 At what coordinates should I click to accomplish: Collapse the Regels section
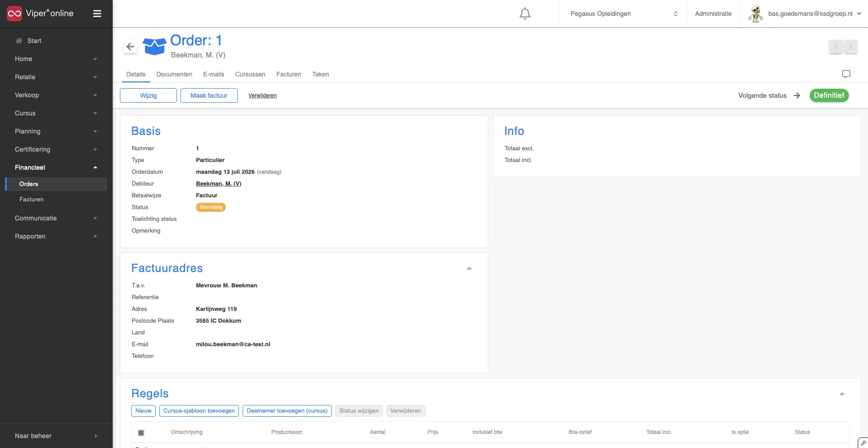pyautogui.click(x=842, y=394)
